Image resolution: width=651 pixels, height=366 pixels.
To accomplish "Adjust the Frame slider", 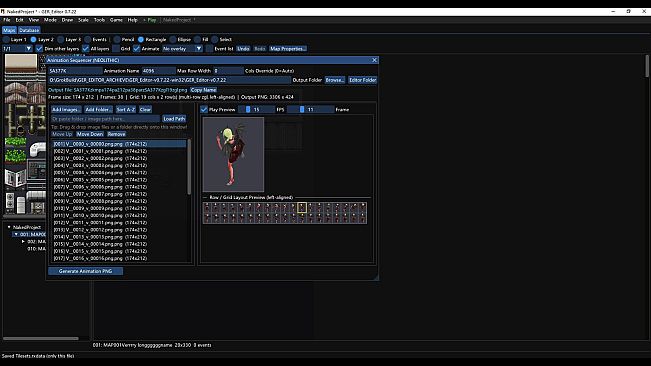I will pos(311,110).
